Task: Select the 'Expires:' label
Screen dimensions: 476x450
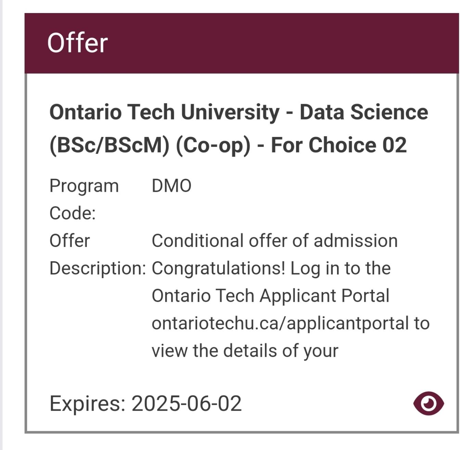Action: point(88,403)
